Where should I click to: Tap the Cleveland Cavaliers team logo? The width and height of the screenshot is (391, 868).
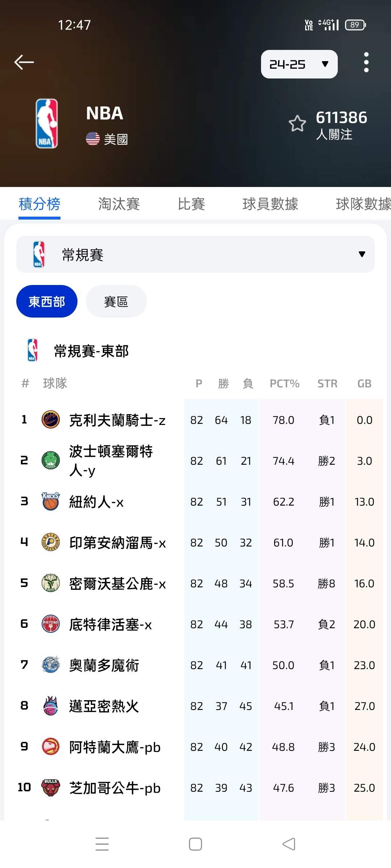(51, 420)
